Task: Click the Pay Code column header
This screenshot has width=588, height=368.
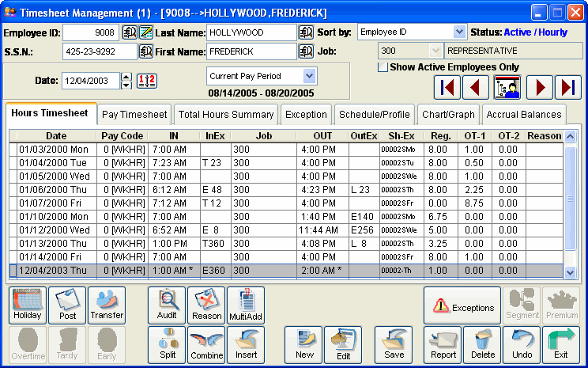Action: 122,136
